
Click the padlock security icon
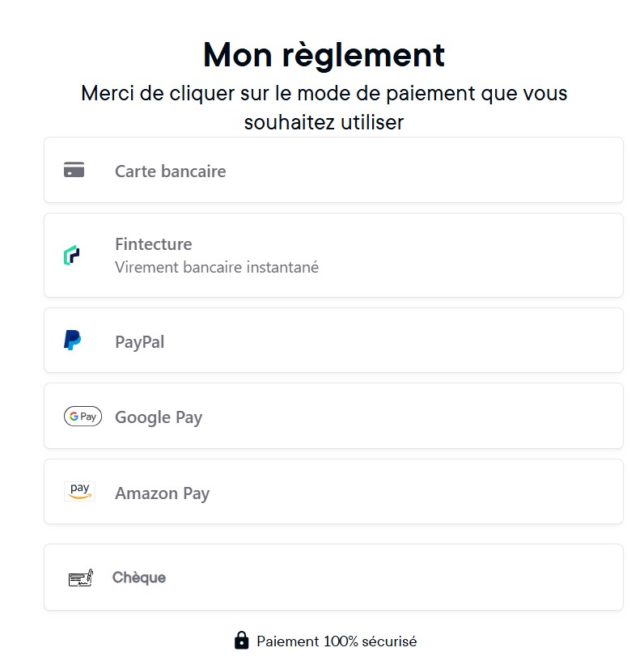tap(241, 641)
